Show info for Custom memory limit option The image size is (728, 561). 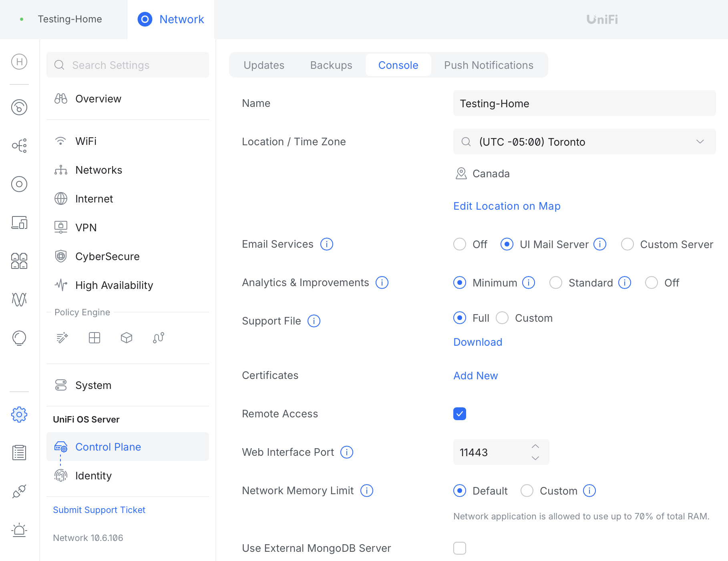click(x=589, y=491)
